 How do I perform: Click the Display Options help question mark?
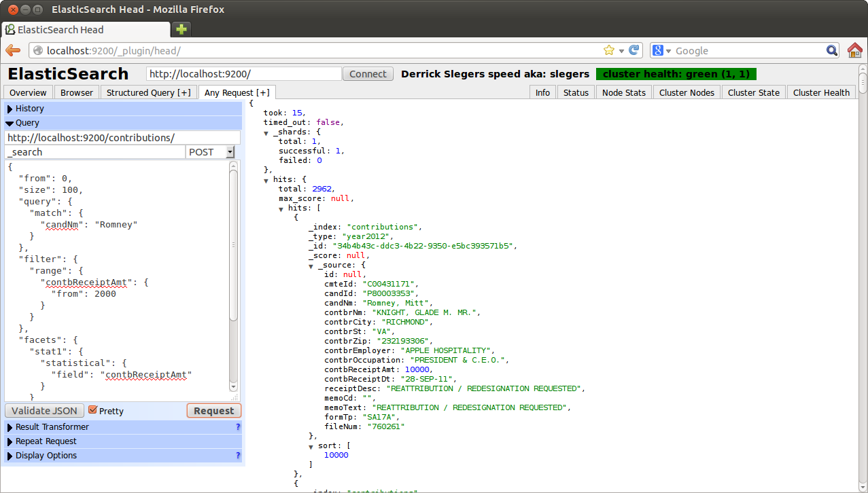click(237, 456)
